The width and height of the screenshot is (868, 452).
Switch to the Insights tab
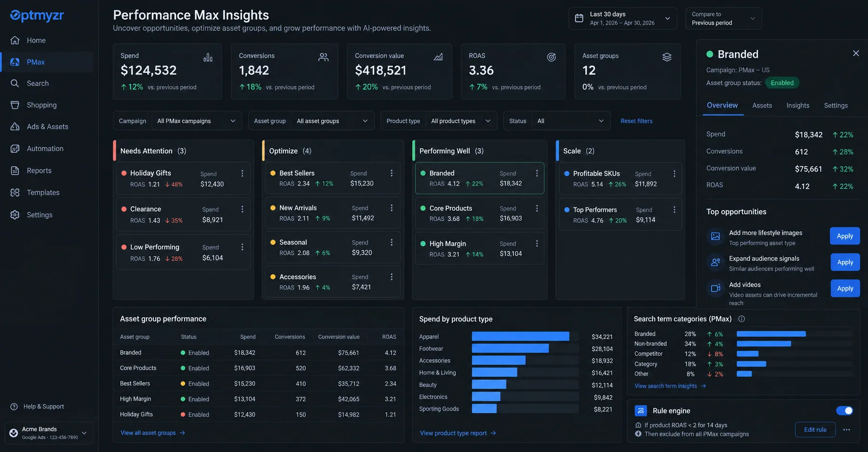pyautogui.click(x=798, y=106)
